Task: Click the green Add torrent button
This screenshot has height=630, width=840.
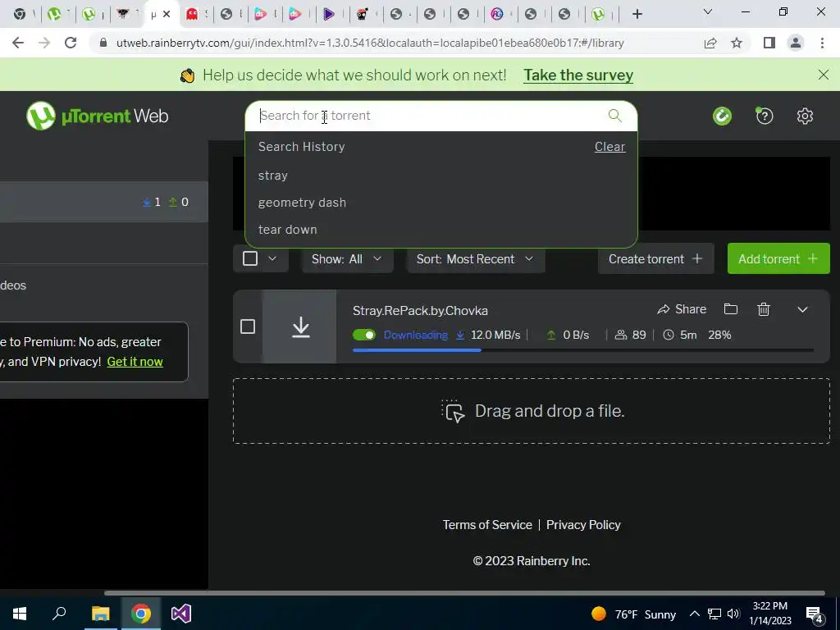Action: point(778,258)
